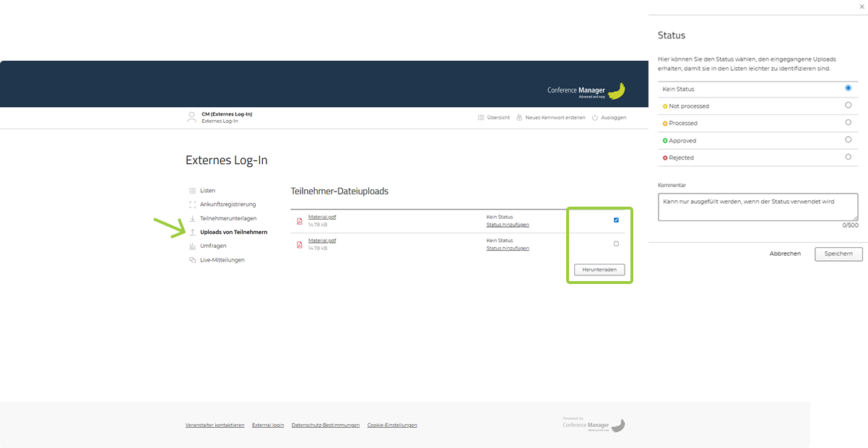Click the Ankunftsregistrierung scan icon
The width and height of the screenshot is (868, 448).
(x=192, y=204)
